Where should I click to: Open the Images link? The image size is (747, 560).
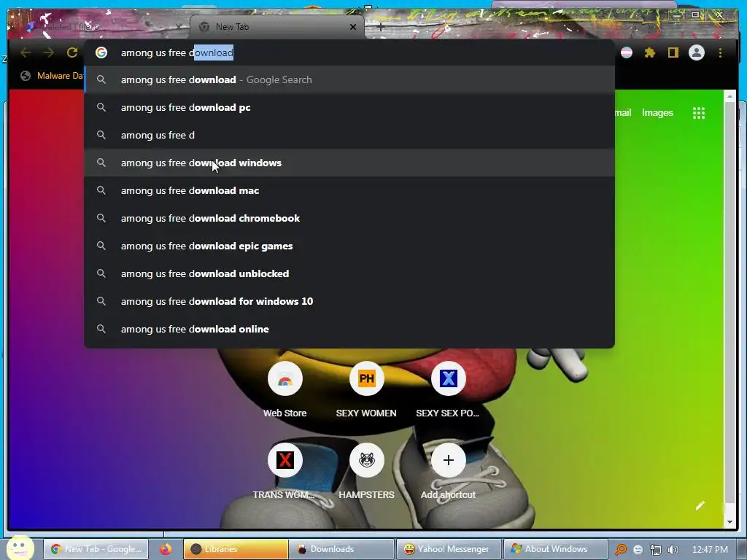(657, 113)
